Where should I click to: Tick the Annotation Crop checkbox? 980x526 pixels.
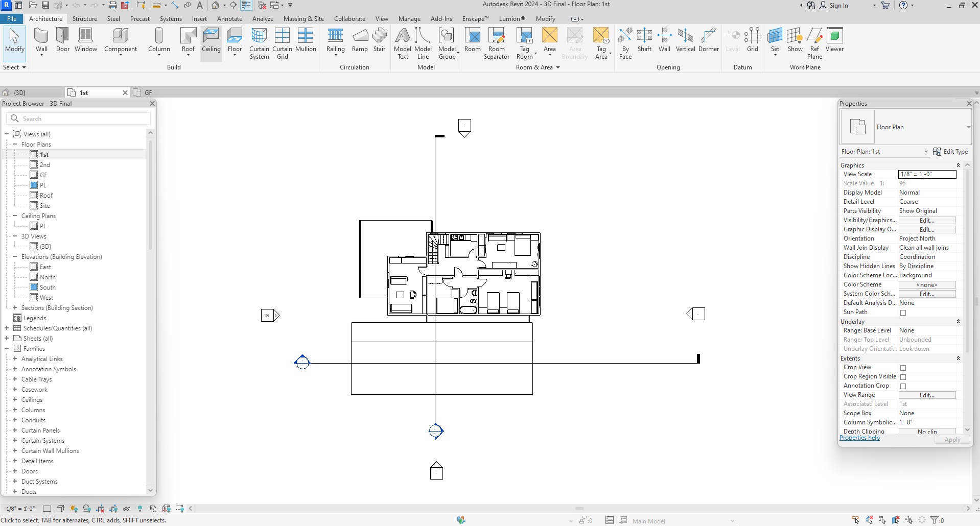[x=903, y=386]
